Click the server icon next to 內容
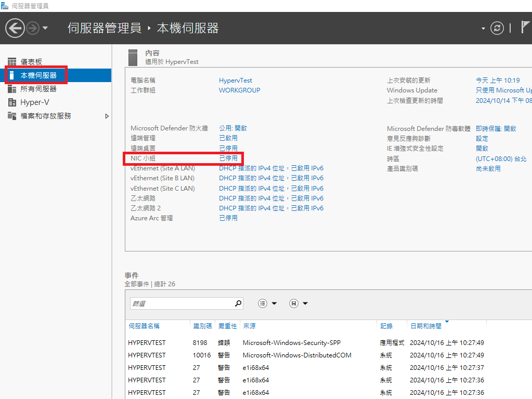The width and height of the screenshot is (532, 399). [133, 57]
